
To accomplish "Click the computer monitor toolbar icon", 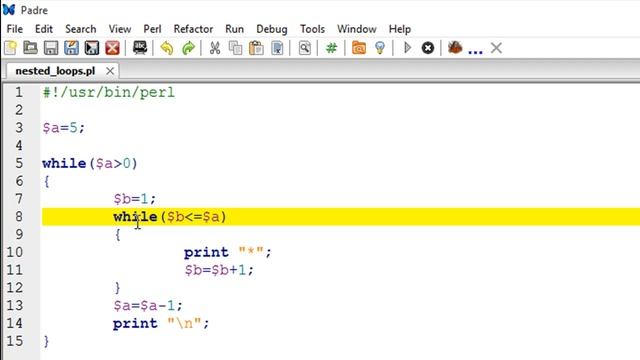I will point(140,48).
